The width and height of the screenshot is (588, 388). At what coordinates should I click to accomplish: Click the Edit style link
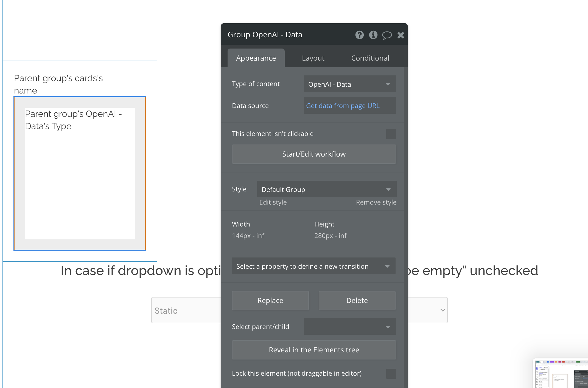(273, 202)
